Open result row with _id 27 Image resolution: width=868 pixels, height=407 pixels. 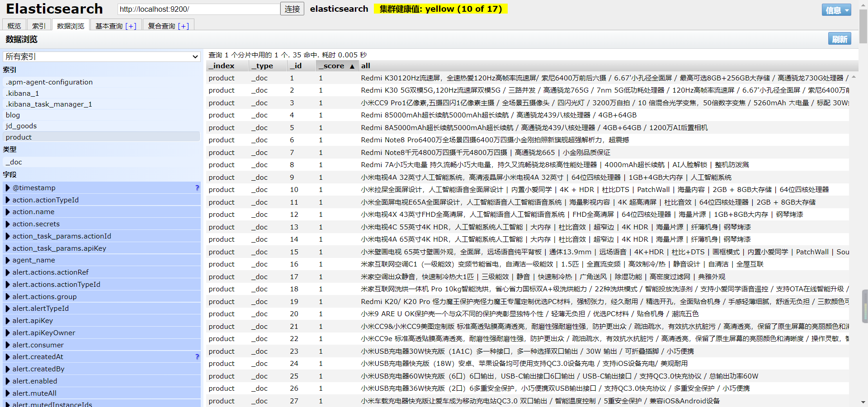tap(528, 401)
